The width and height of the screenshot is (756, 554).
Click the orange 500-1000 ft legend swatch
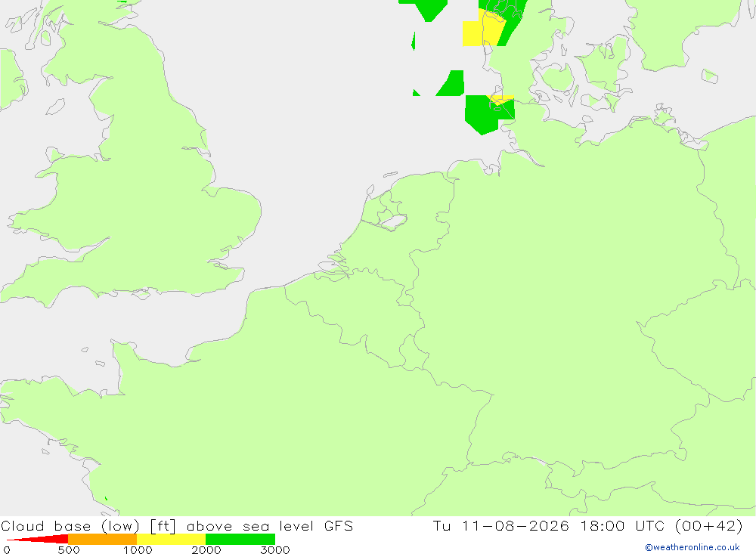coord(102,539)
